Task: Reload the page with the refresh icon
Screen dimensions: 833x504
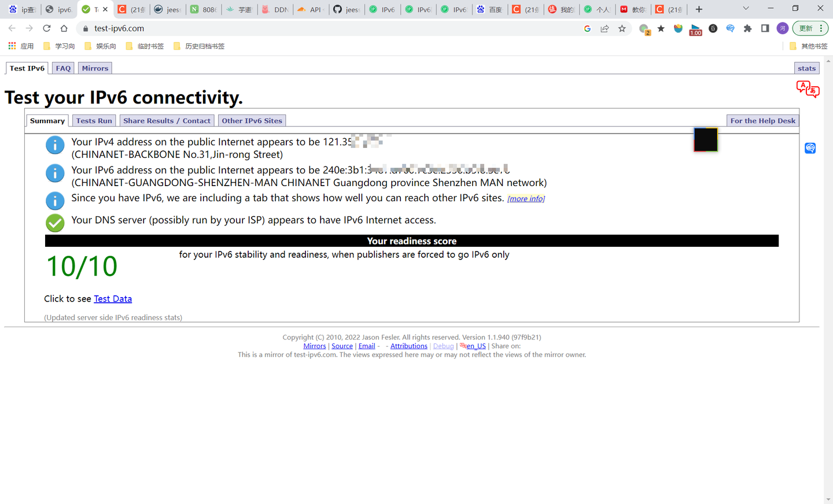Action: click(46, 28)
